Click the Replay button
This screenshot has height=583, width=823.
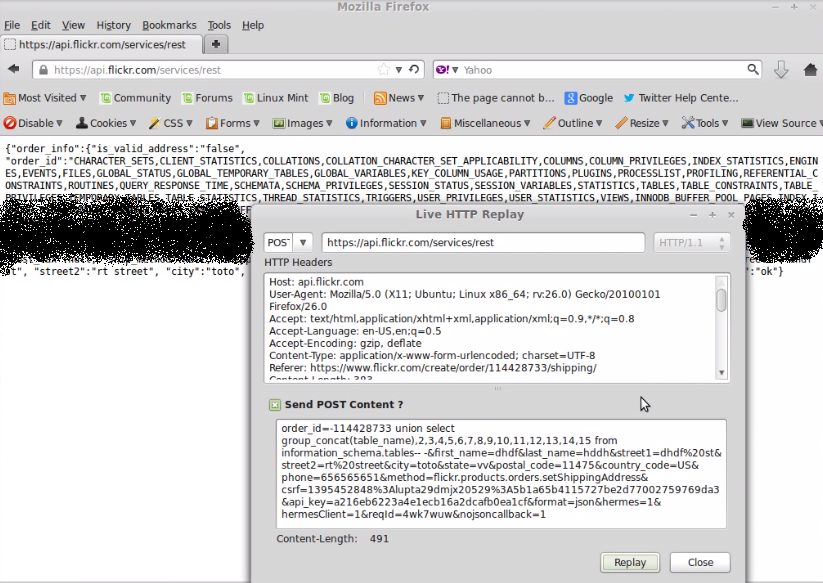[630, 563]
